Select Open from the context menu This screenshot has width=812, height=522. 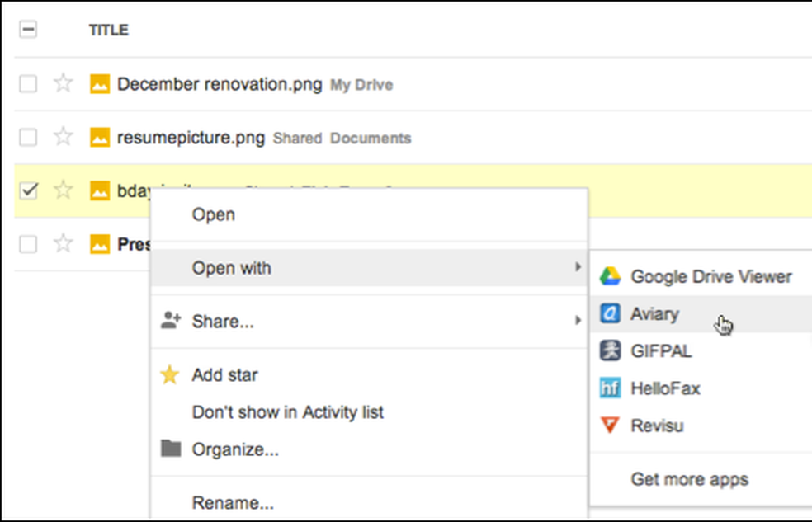(x=213, y=214)
